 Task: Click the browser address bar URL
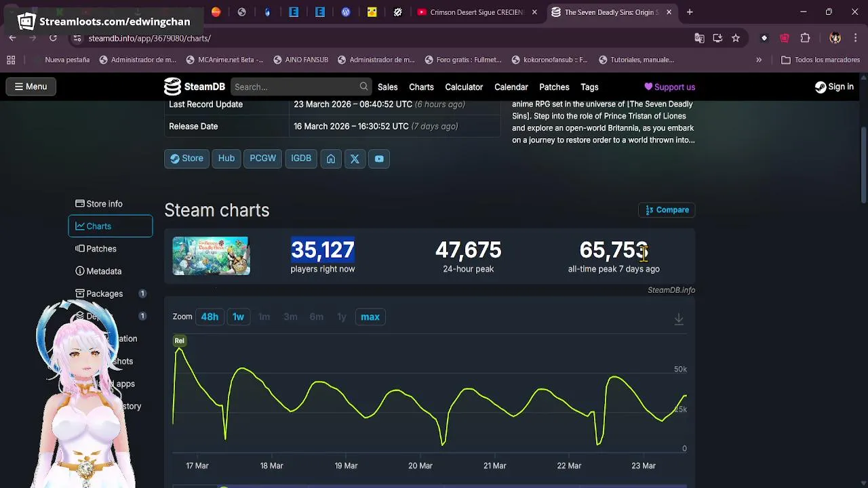coord(149,38)
